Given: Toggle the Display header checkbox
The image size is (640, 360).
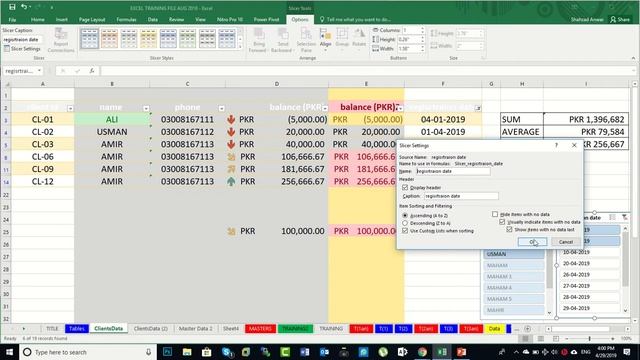Looking at the screenshot, I should click(x=405, y=187).
